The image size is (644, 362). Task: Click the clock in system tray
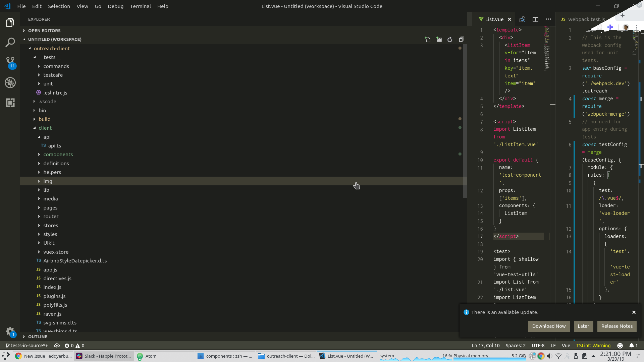point(615,356)
